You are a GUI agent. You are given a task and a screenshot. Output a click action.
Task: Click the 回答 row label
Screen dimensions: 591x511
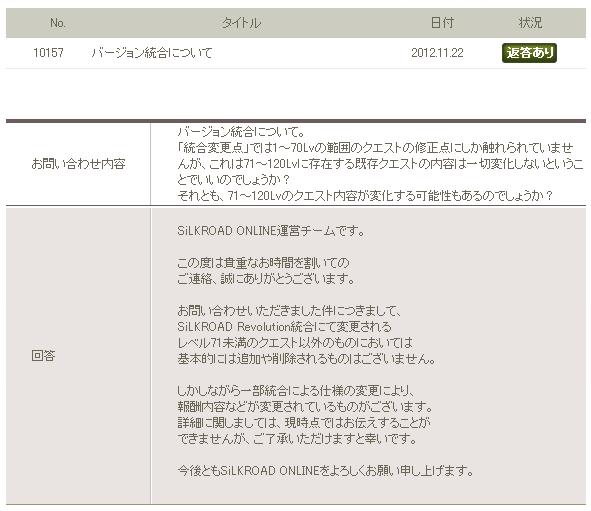pos(43,355)
